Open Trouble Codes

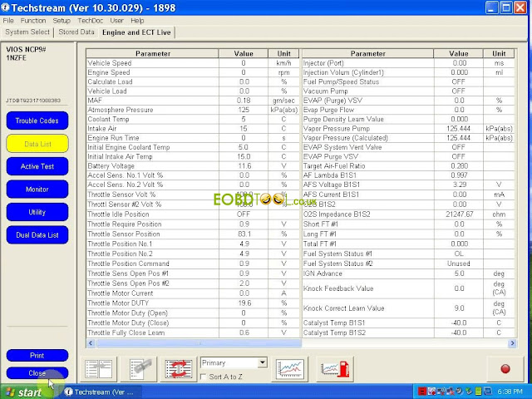pos(37,121)
